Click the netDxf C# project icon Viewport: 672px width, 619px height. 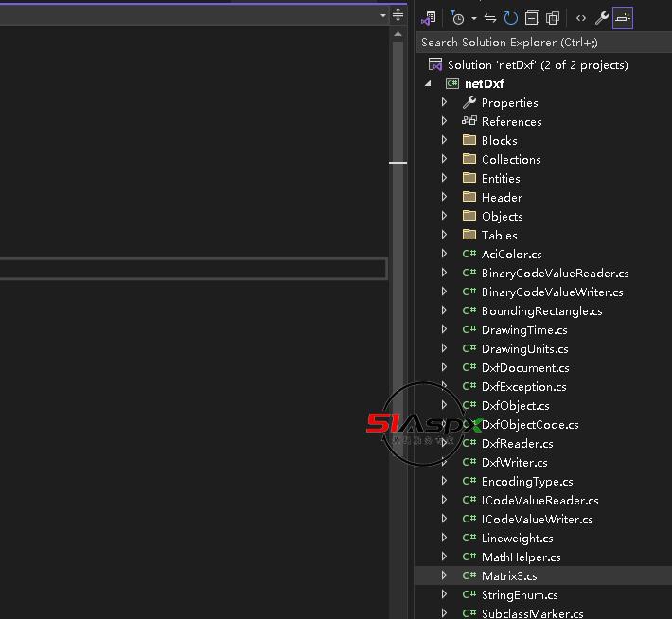pos(452,83)
